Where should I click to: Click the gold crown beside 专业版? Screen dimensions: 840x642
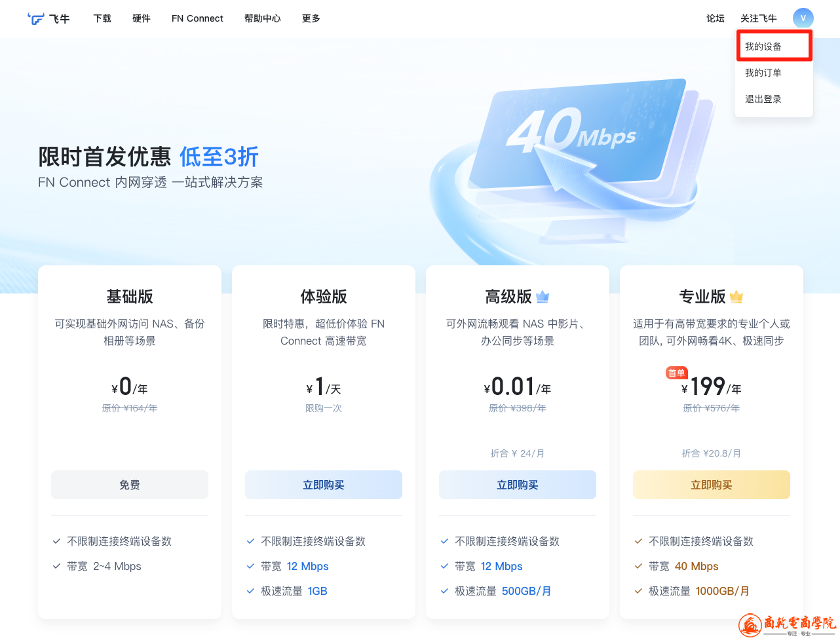point(736,297)
